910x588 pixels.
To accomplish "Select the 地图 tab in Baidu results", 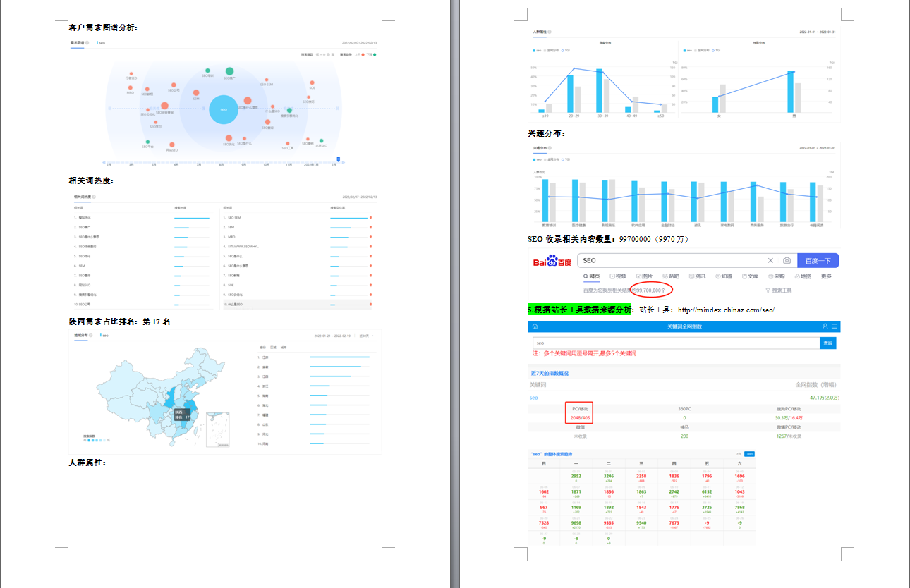I will 803,276.
